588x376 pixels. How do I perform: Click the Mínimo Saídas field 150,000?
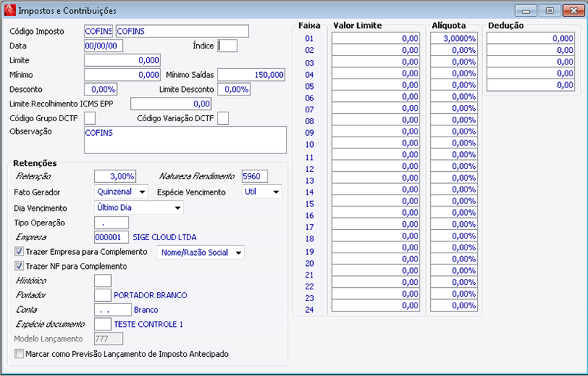click(251, 75)
